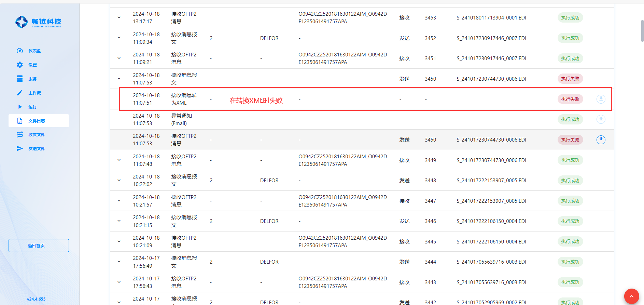The image size is (644, 305).
Task: Select the 服务 server icon
Action: [20, 79]
